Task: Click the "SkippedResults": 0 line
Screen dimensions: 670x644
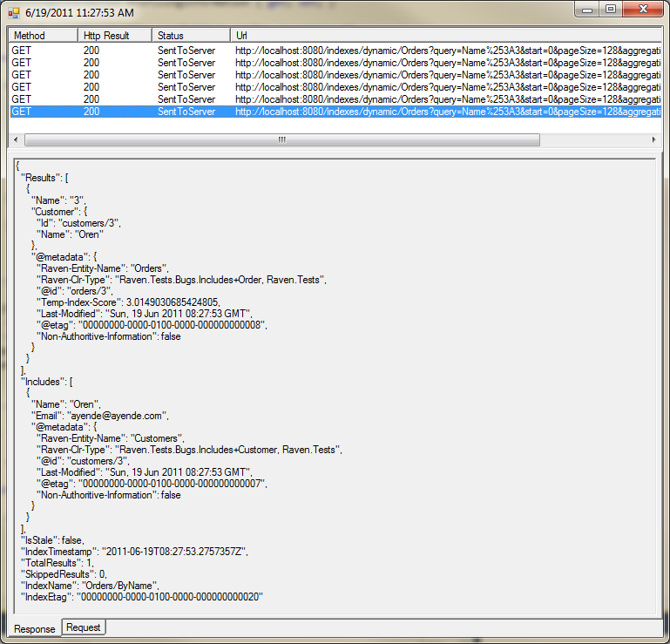Action: point(64,574)
